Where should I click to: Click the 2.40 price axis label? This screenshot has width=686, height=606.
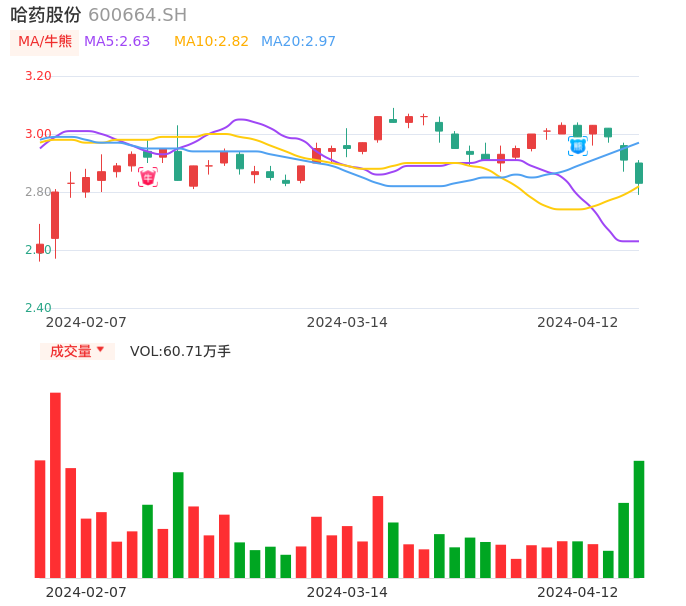[x=38, y=308]
